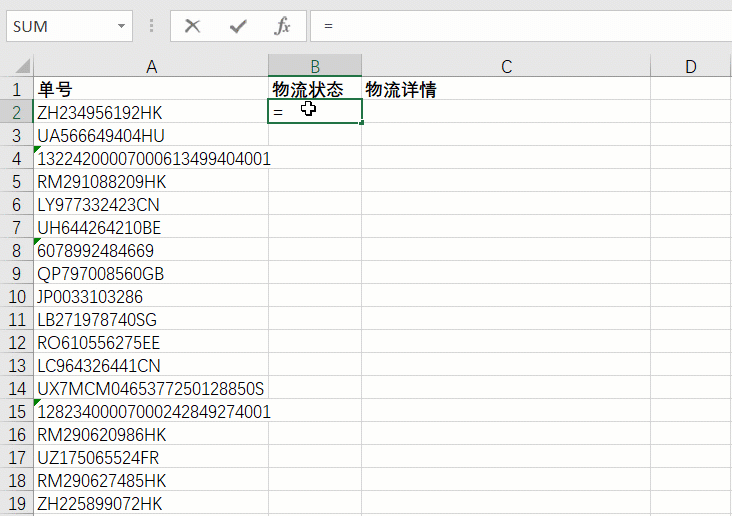This screenshot has width=732, height=516.
Task: Select cell RM290627485HK
Action: pyautogui.click(x=151, y=481)
